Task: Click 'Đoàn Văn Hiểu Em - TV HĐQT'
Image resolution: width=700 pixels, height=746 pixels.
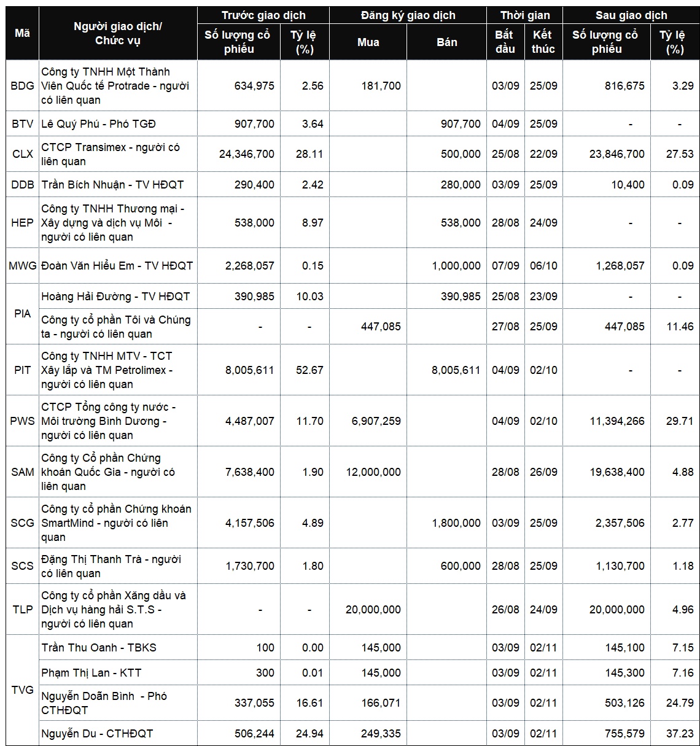Action: (117, 266)
